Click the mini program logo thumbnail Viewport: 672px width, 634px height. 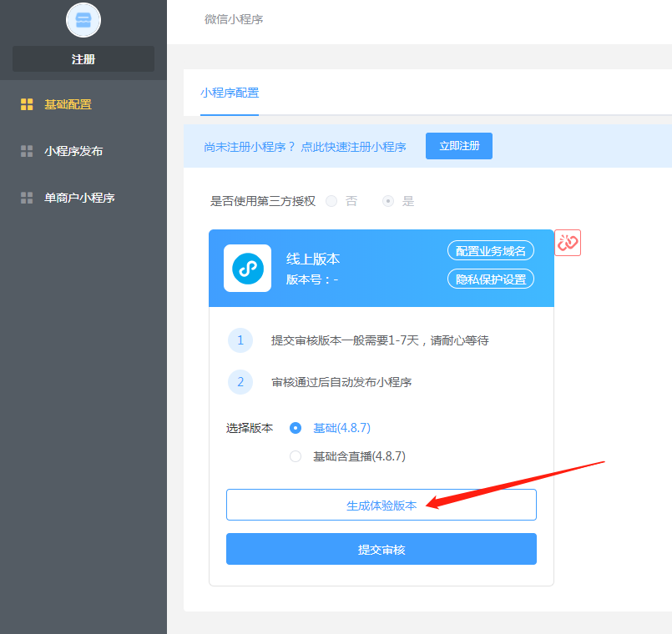247,268
